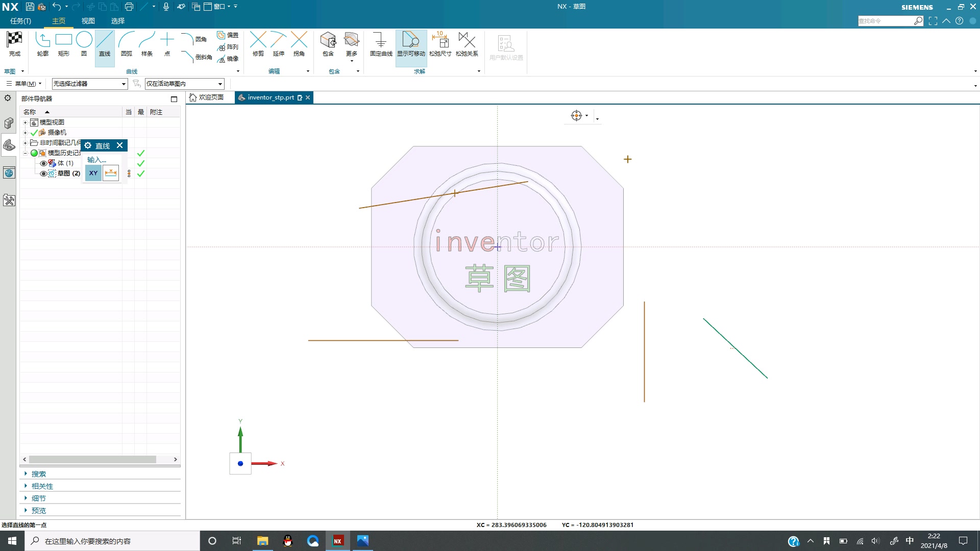
Task: Select the Trim (修剪) tool
Action: 258,41
